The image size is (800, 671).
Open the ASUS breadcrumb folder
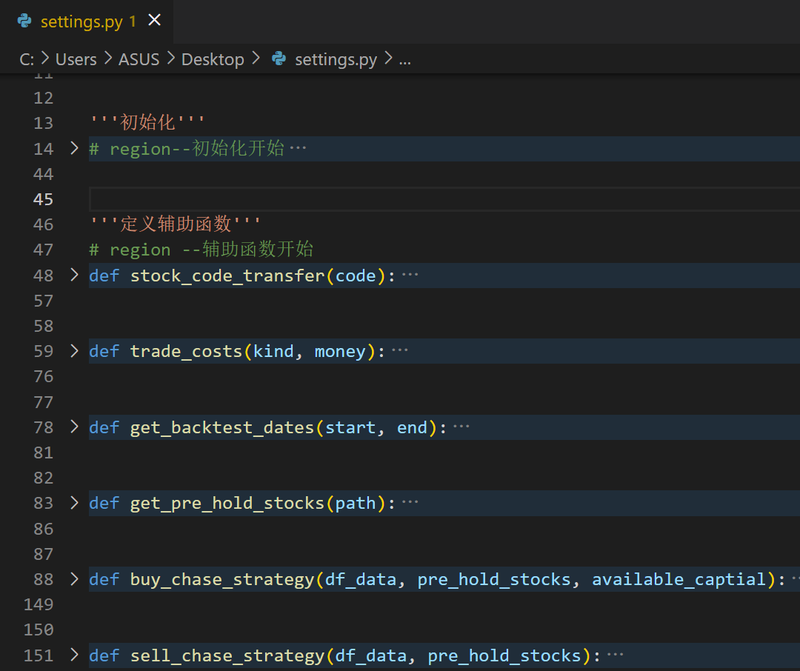139,60
